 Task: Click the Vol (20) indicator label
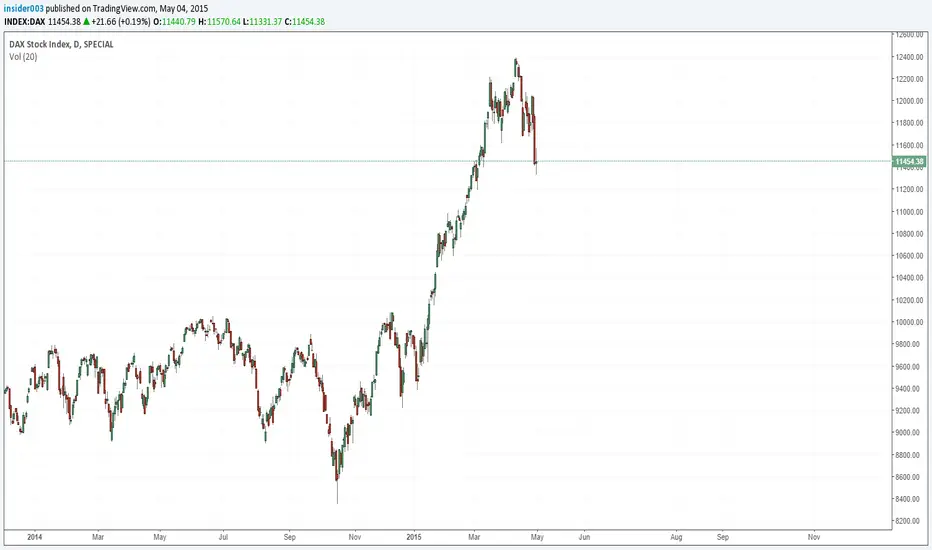[23, 57]
